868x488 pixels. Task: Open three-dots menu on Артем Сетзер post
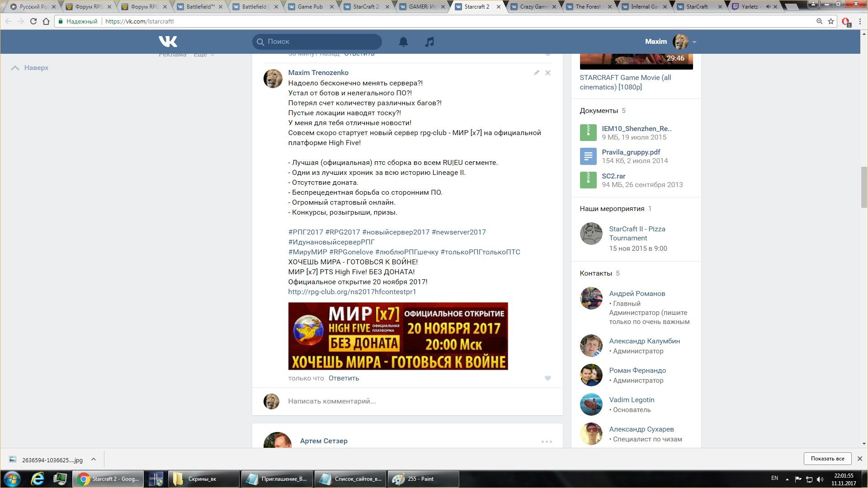[547, 441]
